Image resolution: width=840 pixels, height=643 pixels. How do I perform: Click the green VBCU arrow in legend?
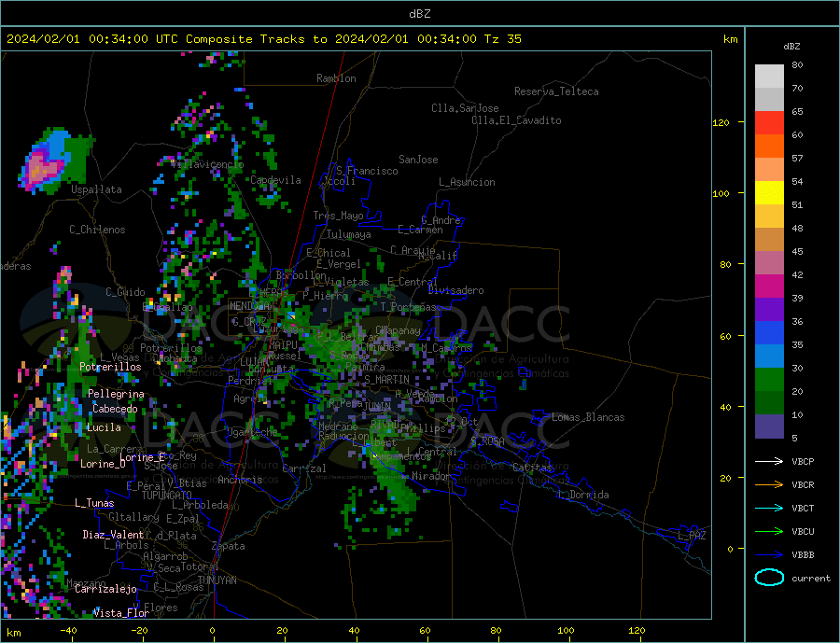(x=769, y=531)
